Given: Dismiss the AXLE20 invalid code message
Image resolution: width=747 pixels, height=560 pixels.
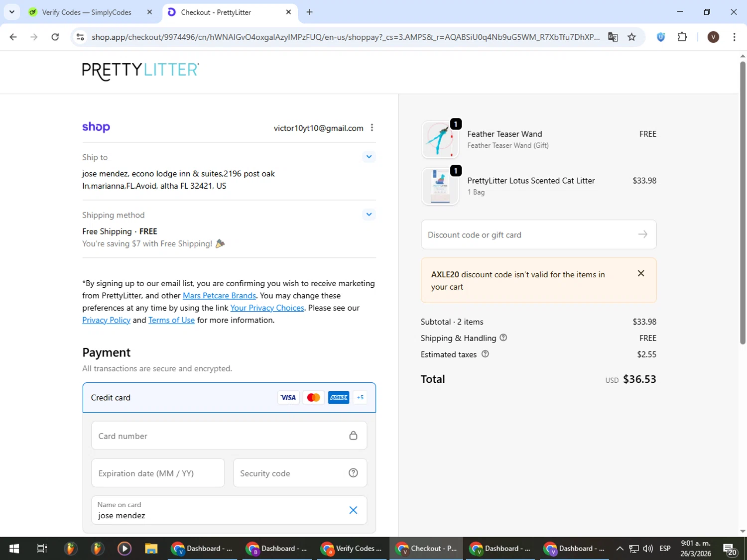Looking at the screenshot, I should coord(641,273).
